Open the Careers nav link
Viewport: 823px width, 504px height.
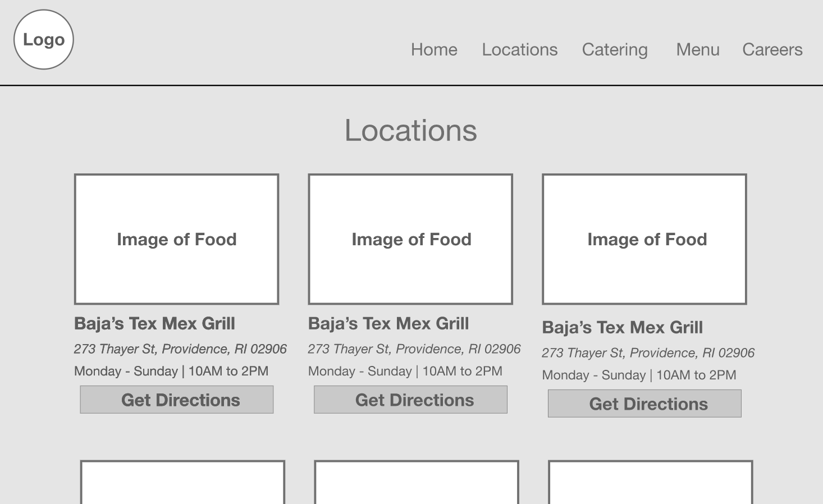point(772,49)
